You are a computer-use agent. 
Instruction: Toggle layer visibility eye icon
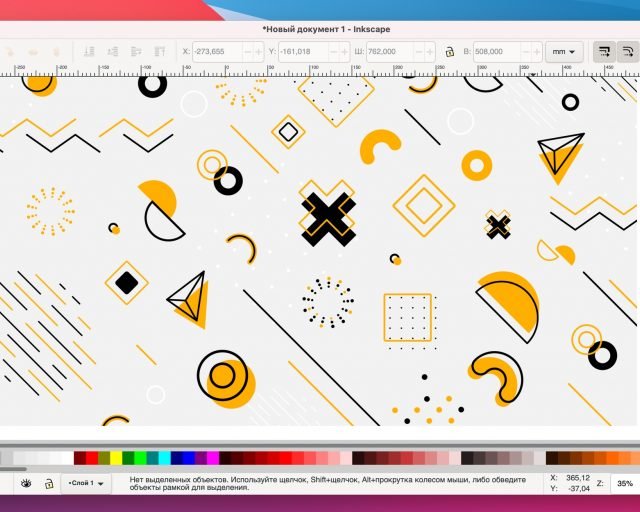[x=26, y=484]
